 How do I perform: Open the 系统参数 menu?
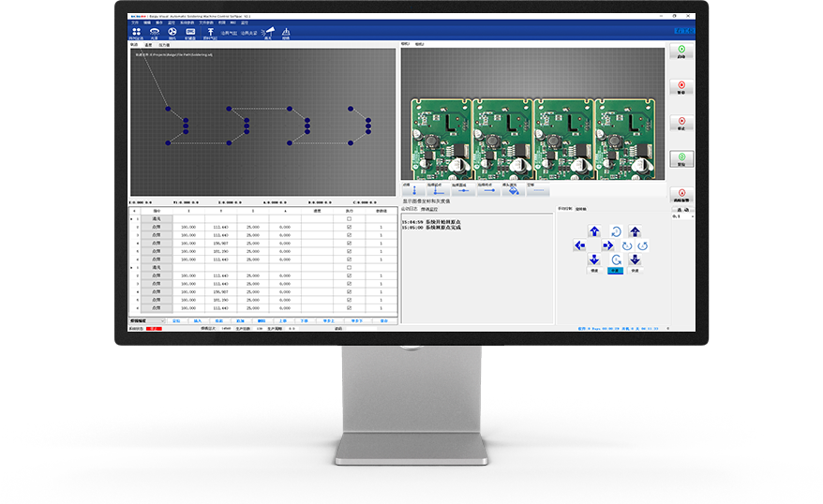[x=187, y=22]
